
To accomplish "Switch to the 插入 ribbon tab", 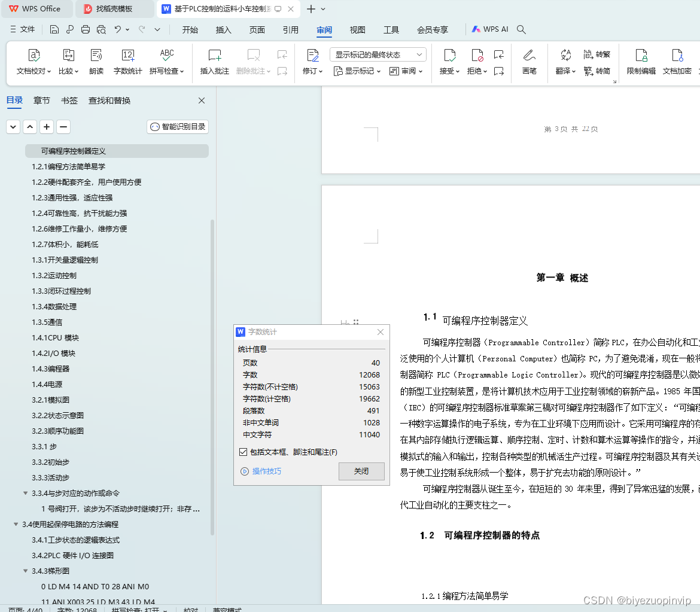I will click(223, 30).
